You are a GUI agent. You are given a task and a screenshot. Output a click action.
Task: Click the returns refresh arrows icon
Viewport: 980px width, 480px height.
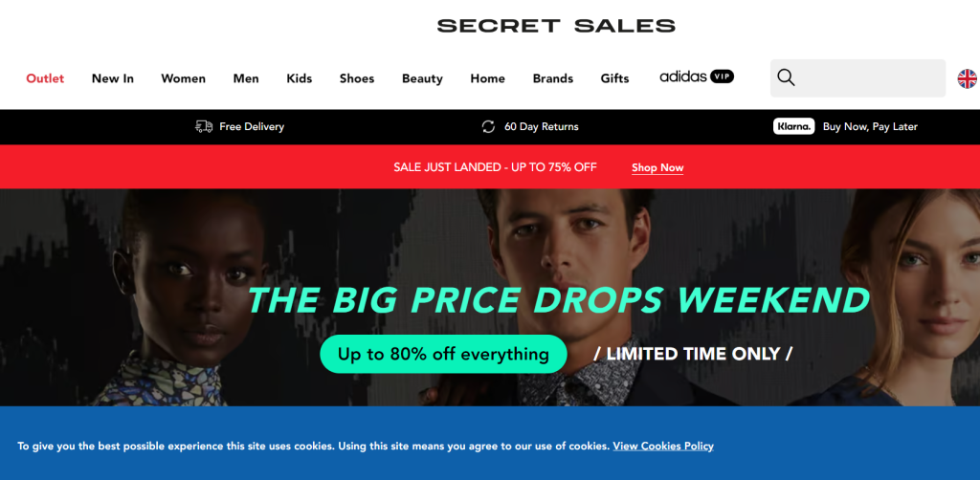coord(488,127)
